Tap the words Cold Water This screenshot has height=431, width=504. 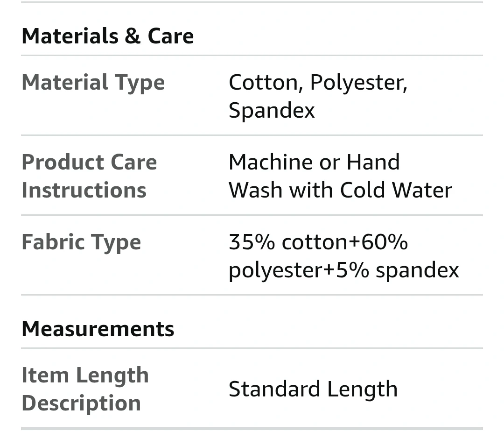[x=396, y=191]
